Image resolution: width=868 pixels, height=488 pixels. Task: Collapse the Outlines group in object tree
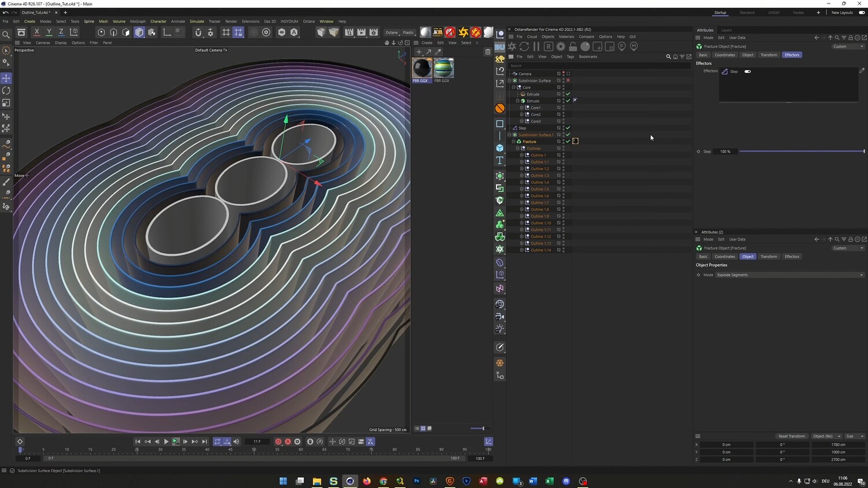click(x=517, y=149)
